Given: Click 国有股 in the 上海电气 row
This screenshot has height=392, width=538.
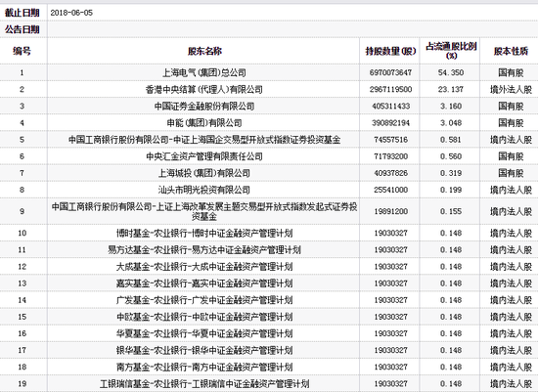Looking at the screenshot, I should coord(511,72).
